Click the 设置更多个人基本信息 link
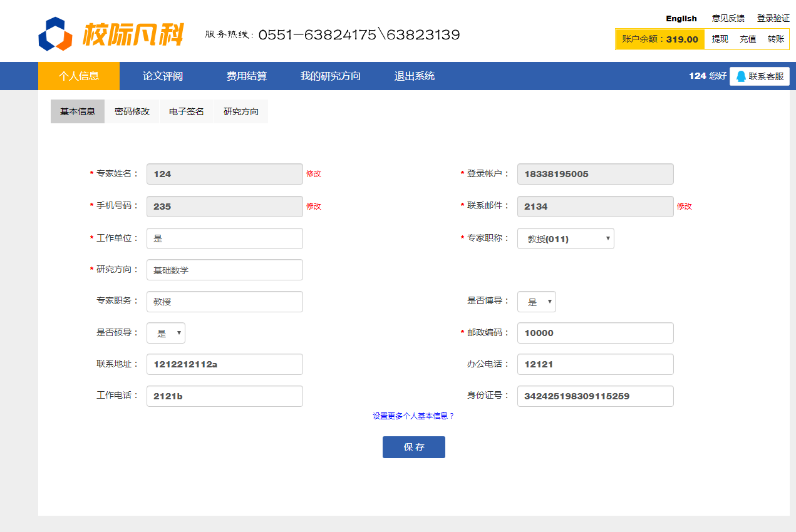 [413, 416]
